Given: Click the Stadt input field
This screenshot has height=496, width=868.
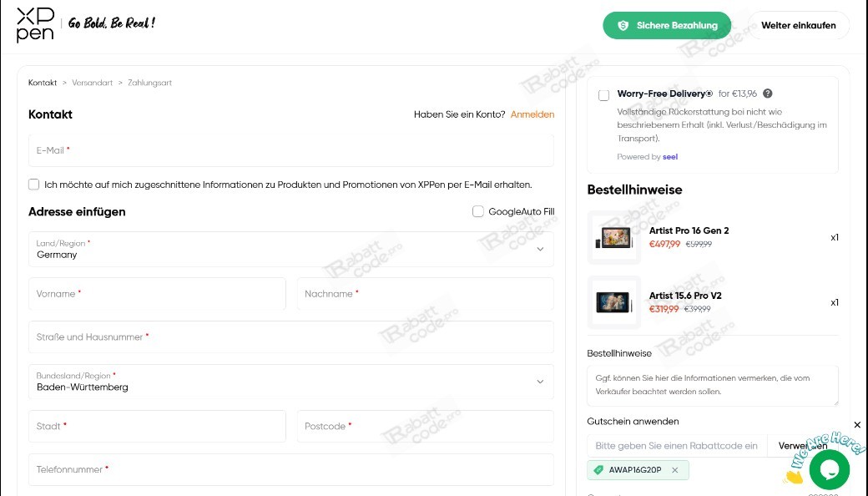Looking at the screenshot, I should tap(157, 426).
